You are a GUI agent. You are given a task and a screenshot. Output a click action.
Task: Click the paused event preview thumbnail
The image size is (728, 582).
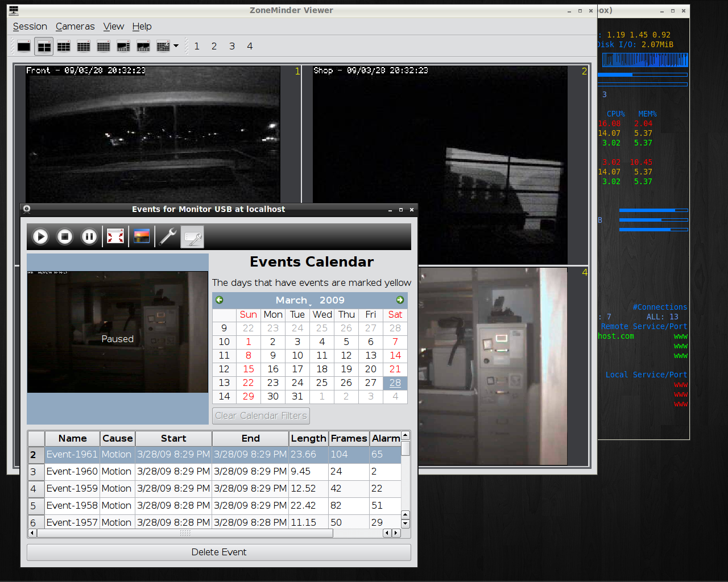[x=118, y=332]
